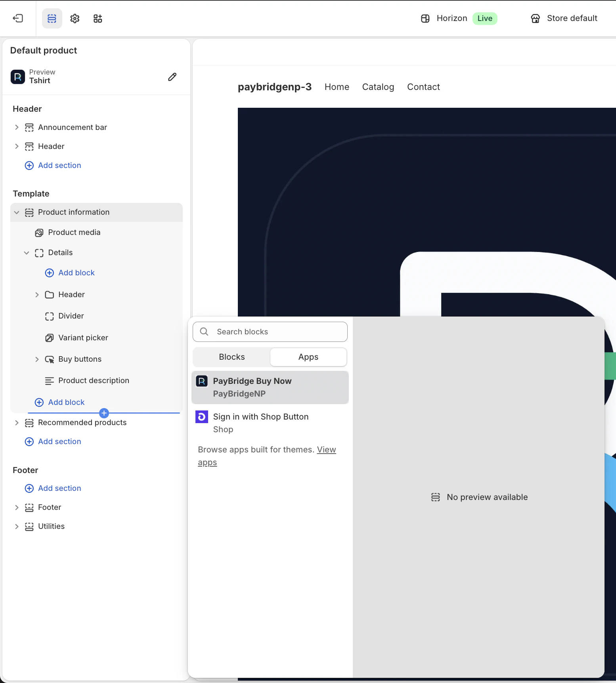
Task: Click the Divider block icon
Action: 50,316
